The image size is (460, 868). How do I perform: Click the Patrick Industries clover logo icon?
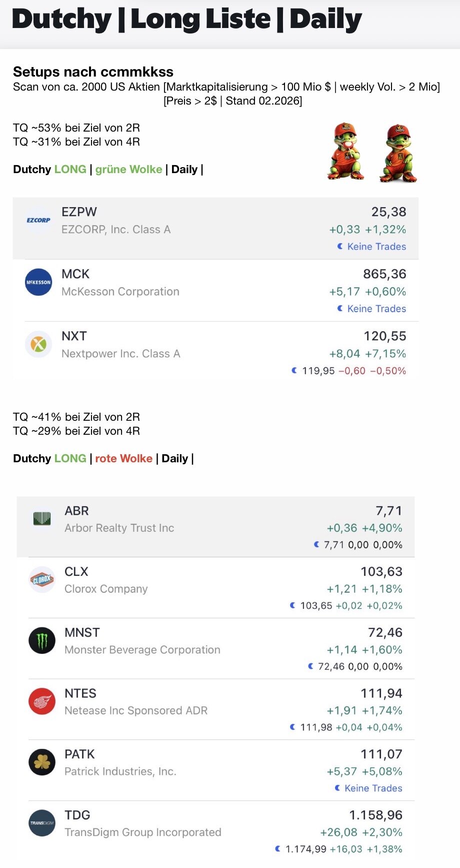42,762
